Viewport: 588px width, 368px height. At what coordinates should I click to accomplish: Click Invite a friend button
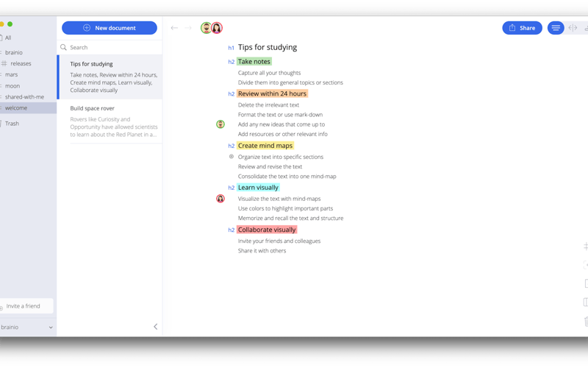tap(26, 306)
